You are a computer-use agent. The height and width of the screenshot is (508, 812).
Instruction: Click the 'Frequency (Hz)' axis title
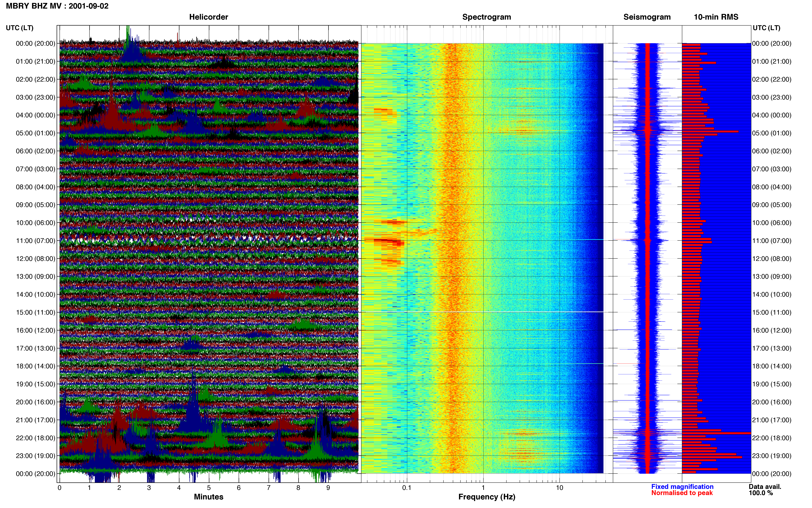click(487, 497)
